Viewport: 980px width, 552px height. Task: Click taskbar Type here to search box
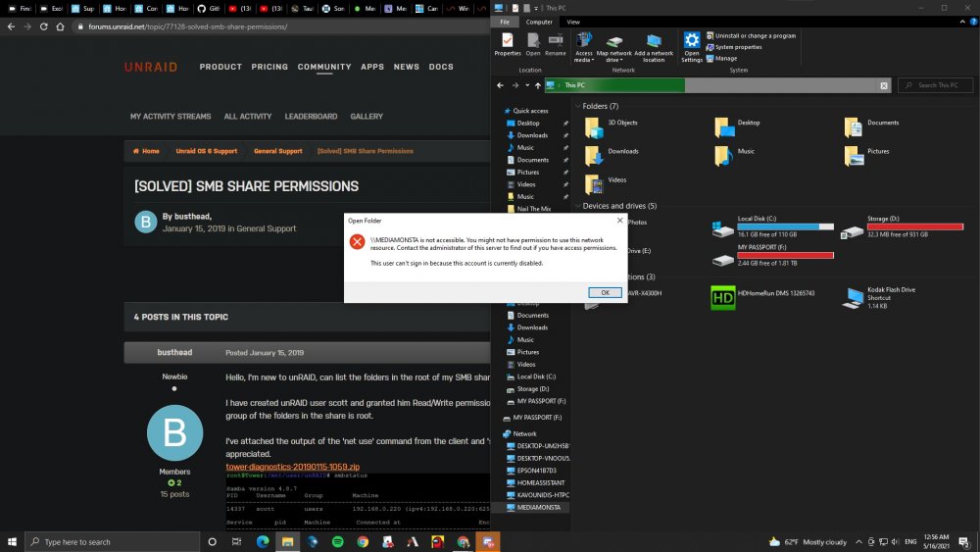pos(113,542)
